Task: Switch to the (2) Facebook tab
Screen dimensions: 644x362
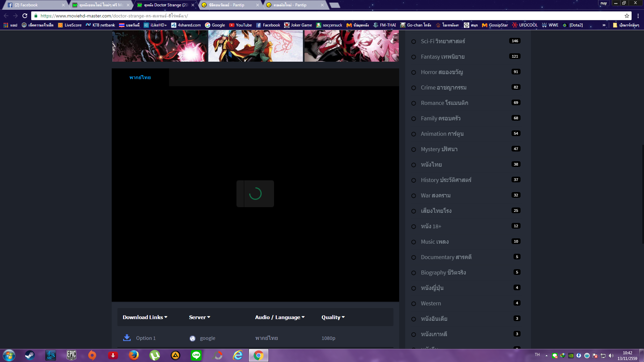Action: [x=36, y=5]
